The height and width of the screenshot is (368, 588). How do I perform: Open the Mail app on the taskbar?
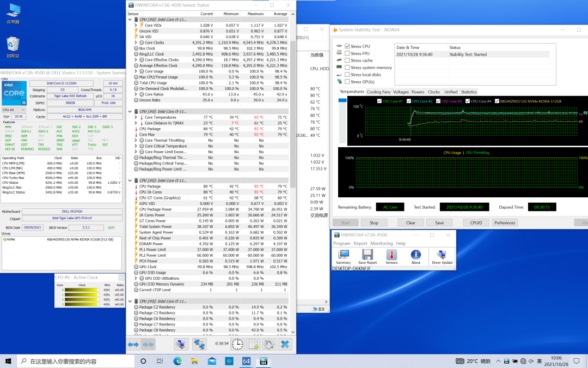pyautogui.click(x=212, y=361)
